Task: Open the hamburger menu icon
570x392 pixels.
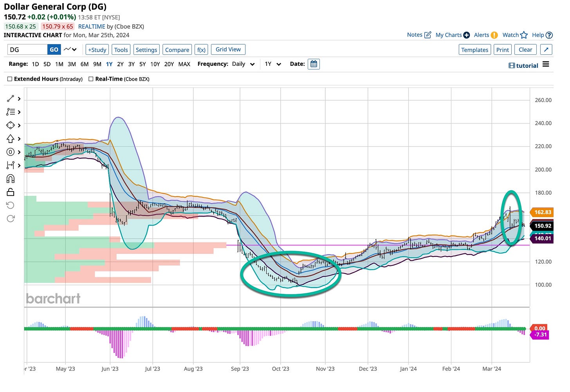Action: [546, 64]
